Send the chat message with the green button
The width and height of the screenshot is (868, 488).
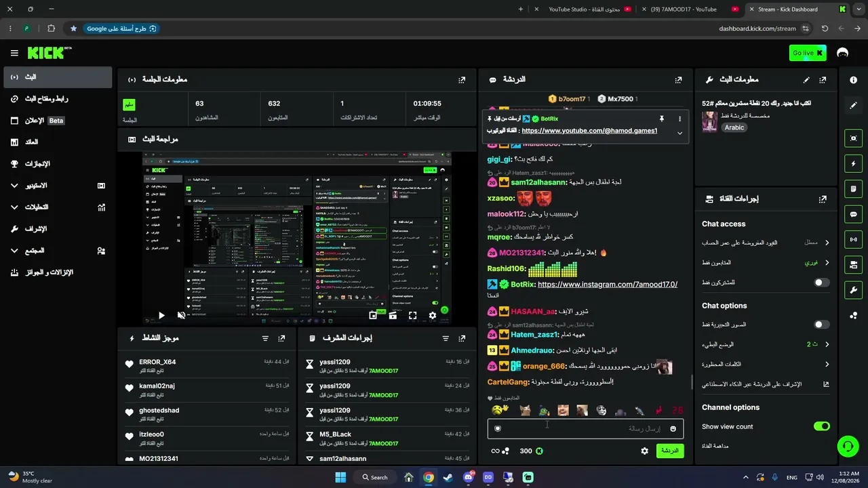coord(670,451)
